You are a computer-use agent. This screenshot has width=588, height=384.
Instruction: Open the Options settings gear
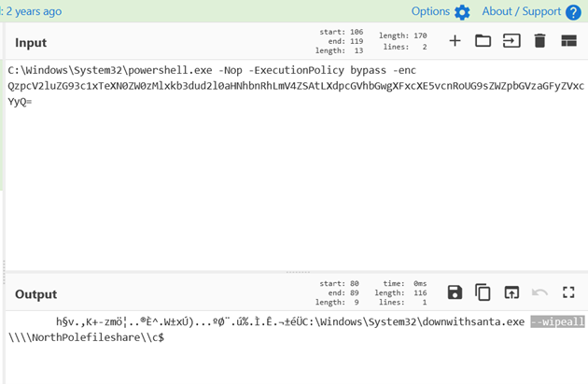point(462,12)
